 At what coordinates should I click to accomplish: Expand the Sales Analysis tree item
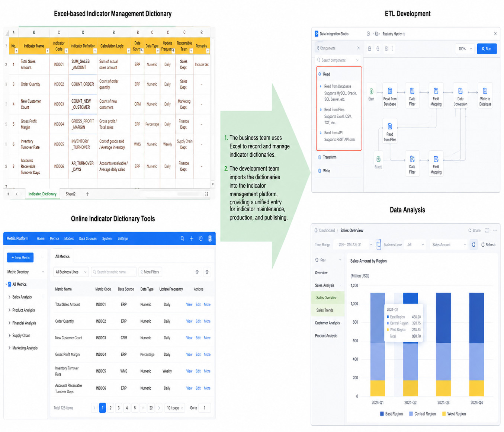coord(22,297)
